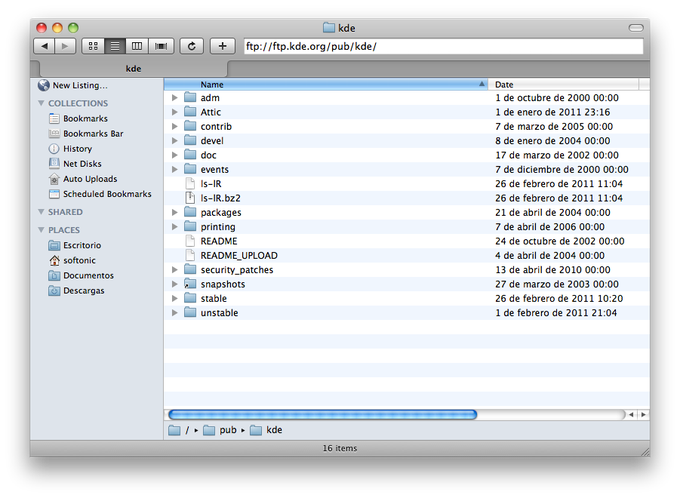
Task: Select the contrib folder name
Action: pyautogui.click(x=216, y=126)
